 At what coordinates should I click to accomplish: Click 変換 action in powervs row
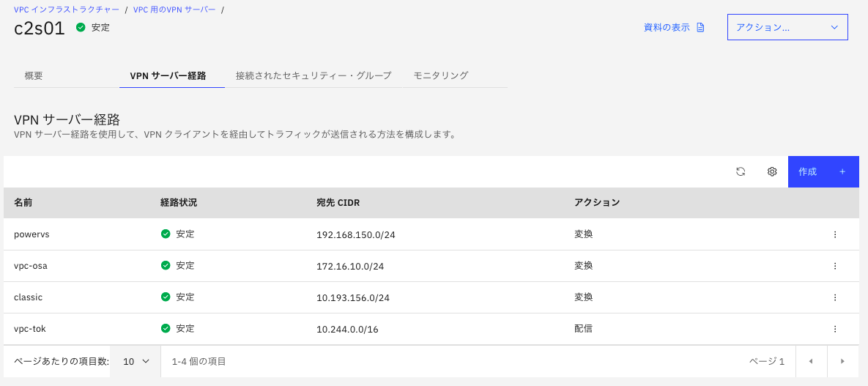[584, 234]
